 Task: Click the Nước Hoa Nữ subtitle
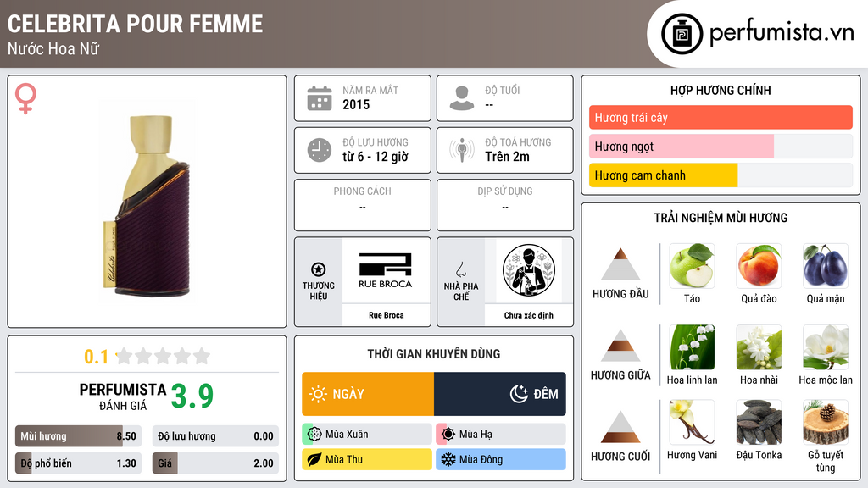point(53,48)
